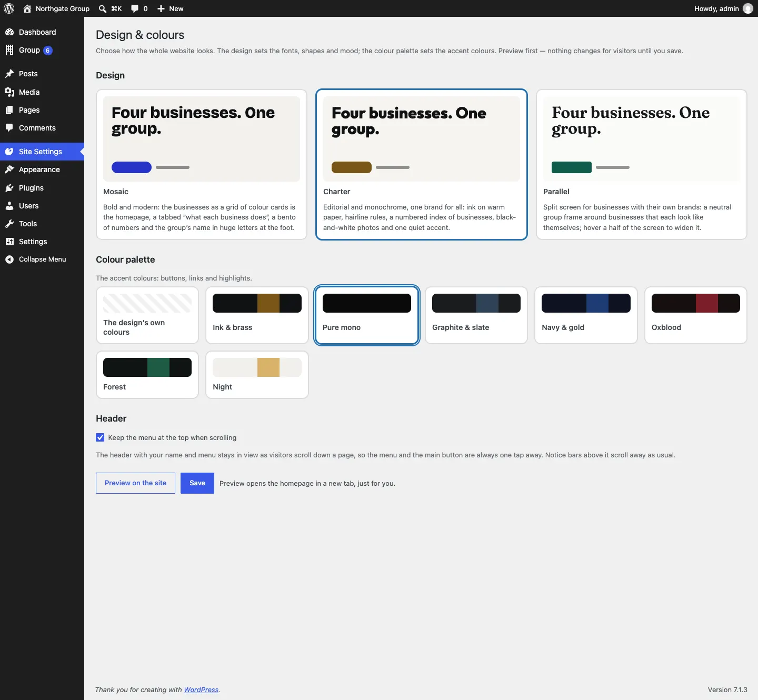758x700 pixels.
Task: Open the search magnifier icon
Action: [x=103, y=8]
